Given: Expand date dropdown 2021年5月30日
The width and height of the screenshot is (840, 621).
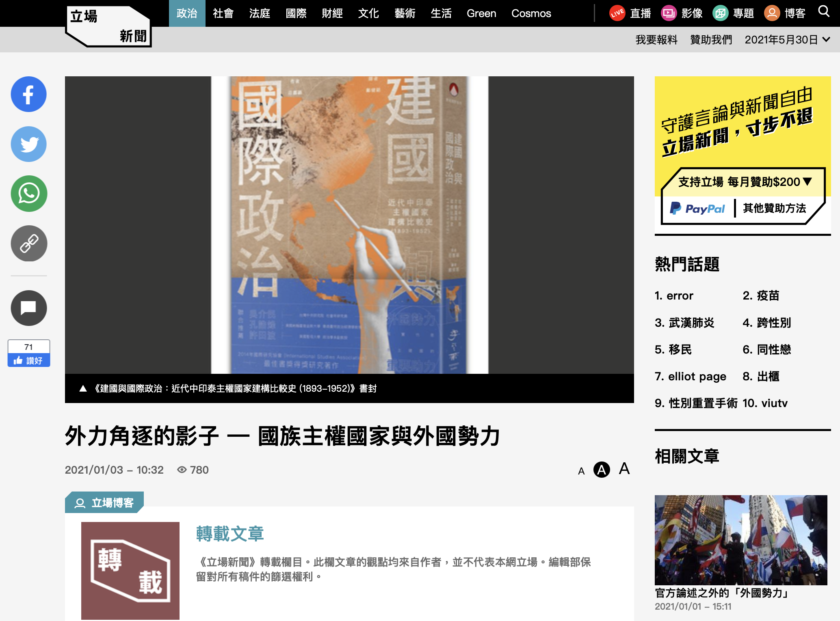Looking at the screenshot, I should coord(787,39).
